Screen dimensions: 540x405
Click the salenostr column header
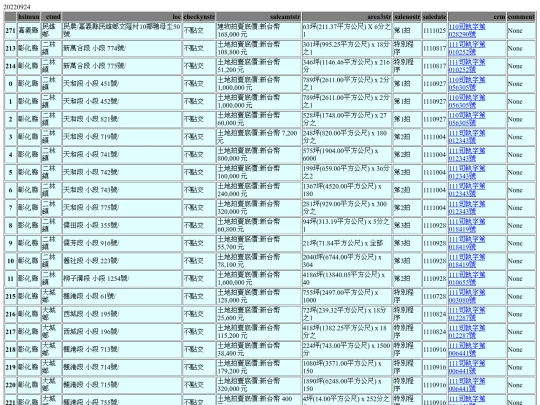click(407, 17)
